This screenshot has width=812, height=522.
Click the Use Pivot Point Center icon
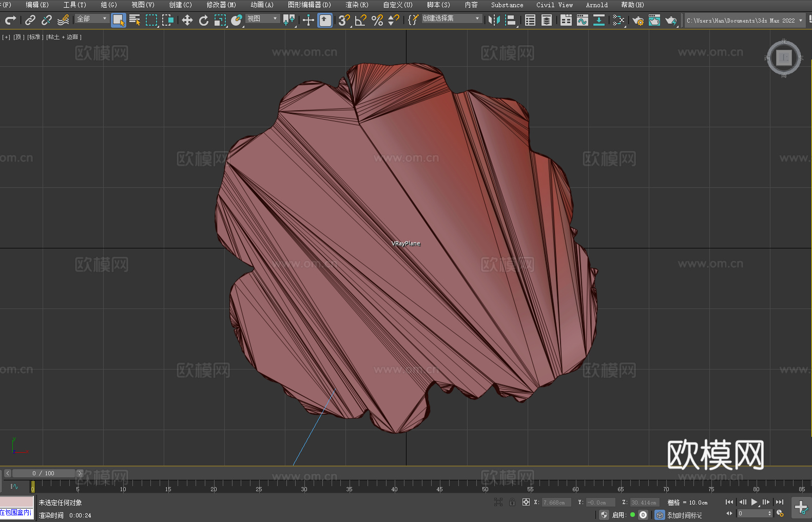pyautogui.click(x=289, y=20)
